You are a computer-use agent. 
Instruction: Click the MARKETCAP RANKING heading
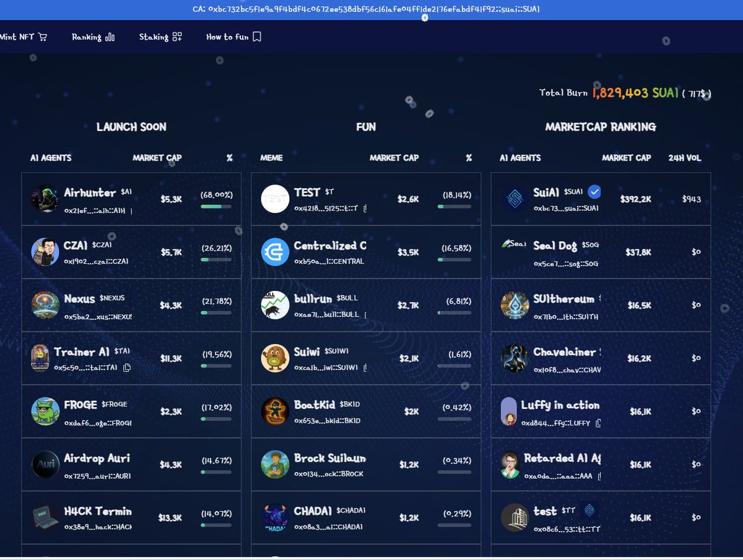(x=601, y=127)
